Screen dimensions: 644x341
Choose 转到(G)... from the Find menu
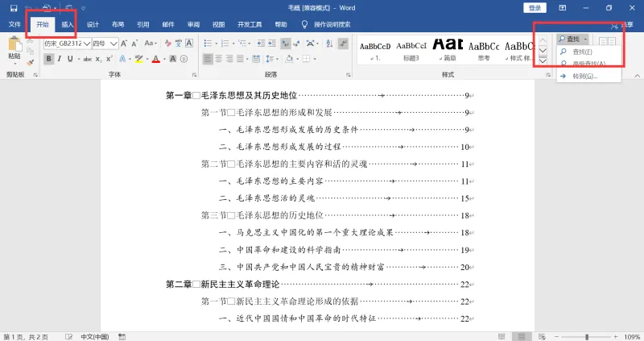tap(585, 76)
